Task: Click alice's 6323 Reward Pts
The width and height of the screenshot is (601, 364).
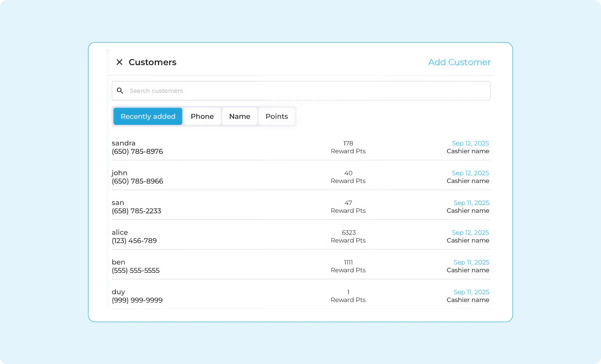Action: click(x=348, y=233)
